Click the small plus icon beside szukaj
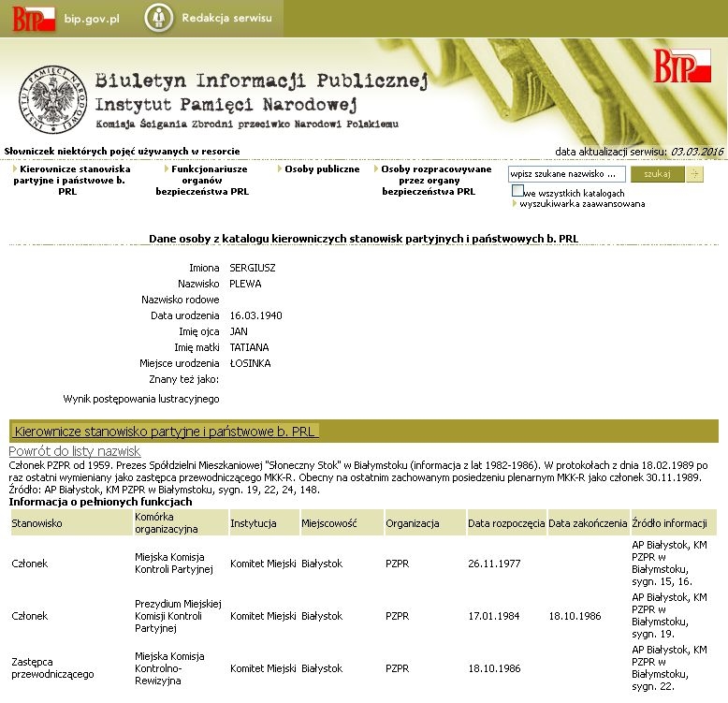The width and height of the screenshot is (728, 703). 695,174
